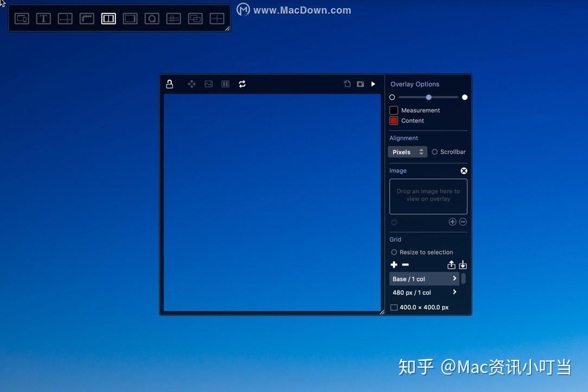Enable the Scrollbar radio option under Alignment
The height and width of the screenshot is (392, 588).
tap(433, 152)
